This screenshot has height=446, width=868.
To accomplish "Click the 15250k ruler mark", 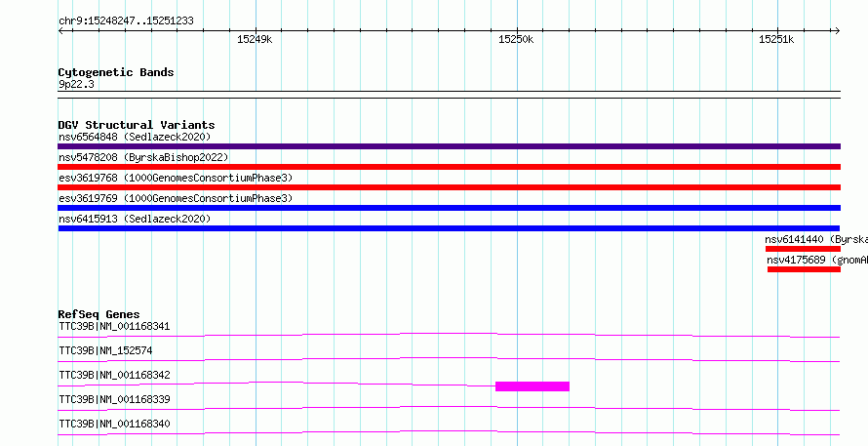I will coord(516,39).
